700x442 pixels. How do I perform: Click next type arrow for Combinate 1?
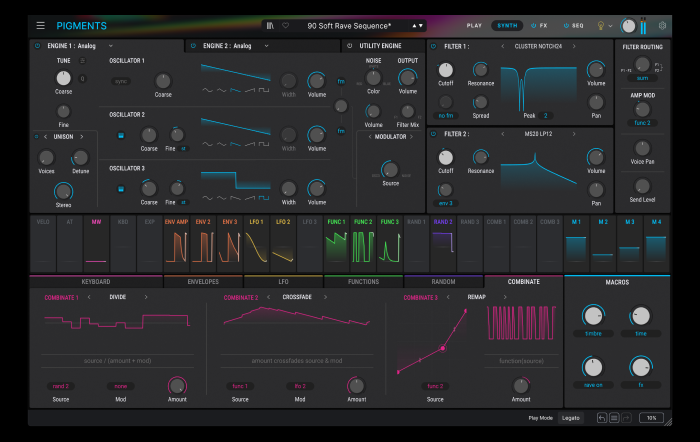(146, 297)
